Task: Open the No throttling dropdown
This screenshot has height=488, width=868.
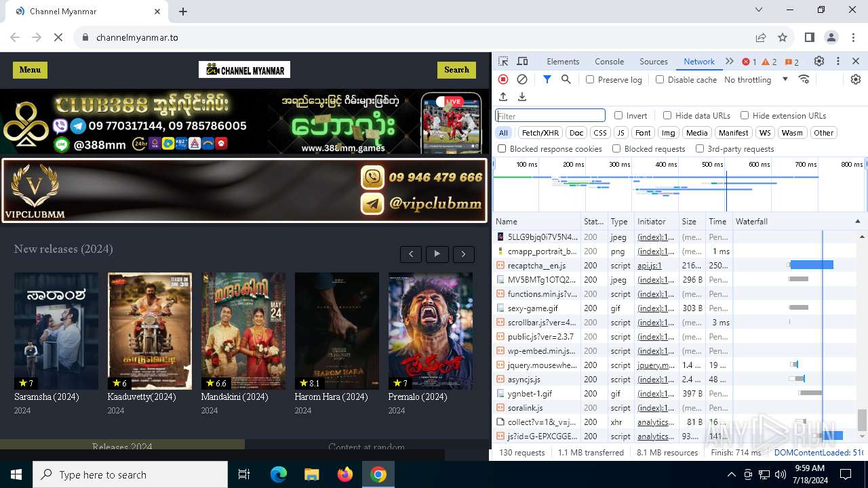Action: click(x=756, y=79)
